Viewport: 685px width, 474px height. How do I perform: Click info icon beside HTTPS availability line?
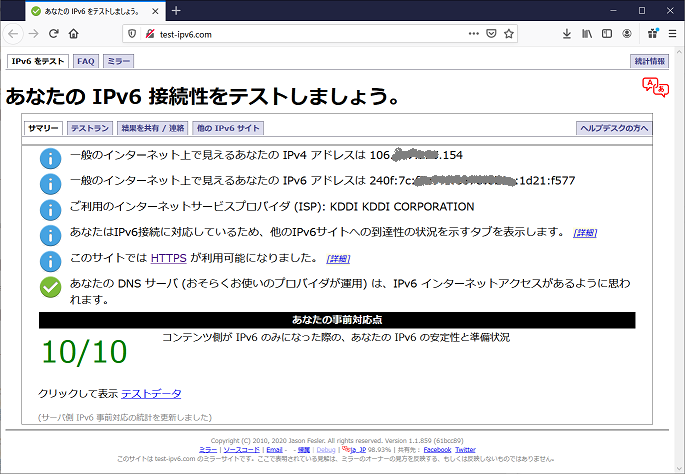[50, 261]
